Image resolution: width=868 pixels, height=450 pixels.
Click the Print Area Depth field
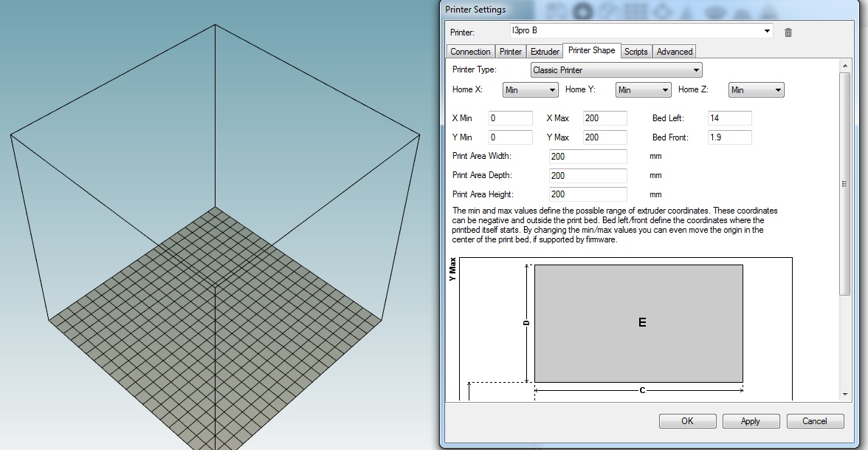pyautogui.click(x=588, y=176)
